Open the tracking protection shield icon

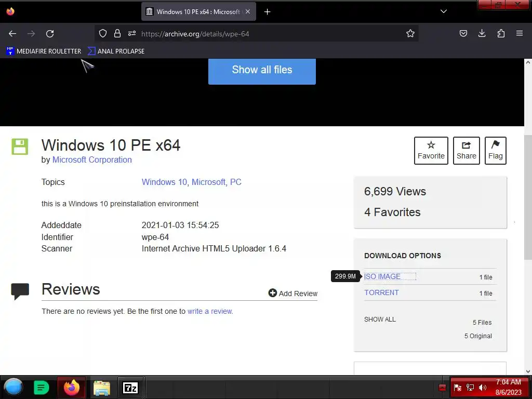[x=103, y=33]
